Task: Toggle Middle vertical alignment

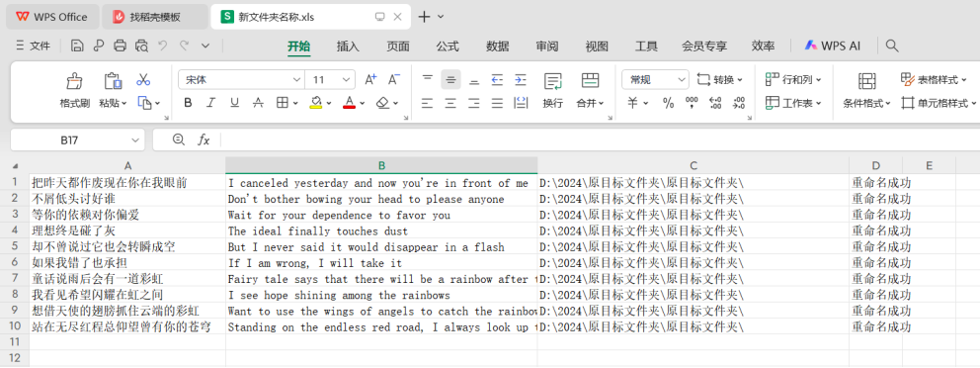Action: [x=450, y=79]
